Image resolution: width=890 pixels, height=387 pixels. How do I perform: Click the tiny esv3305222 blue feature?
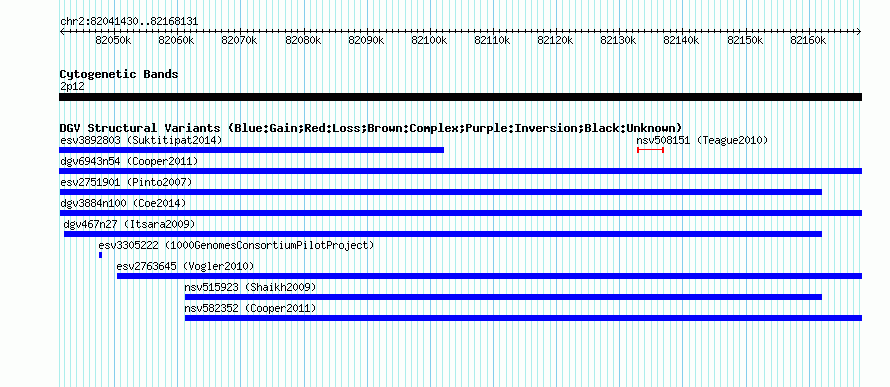(100, 255)
